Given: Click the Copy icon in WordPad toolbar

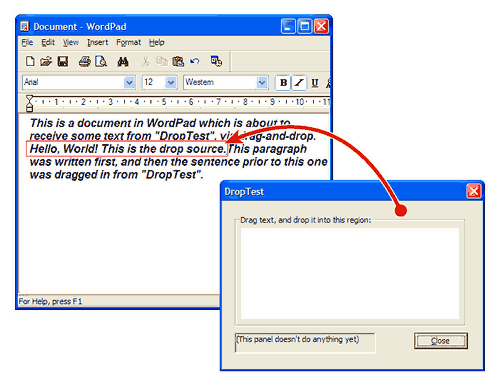Looking at the screenshot, I should 162,62.
